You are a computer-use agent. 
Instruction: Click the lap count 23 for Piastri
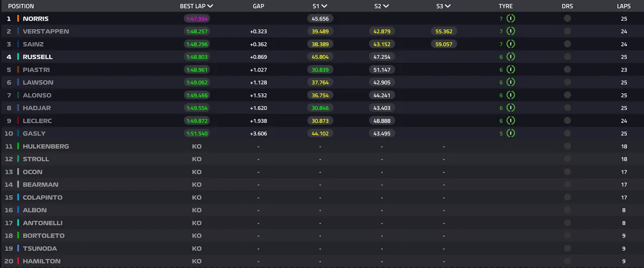(624, 70)
